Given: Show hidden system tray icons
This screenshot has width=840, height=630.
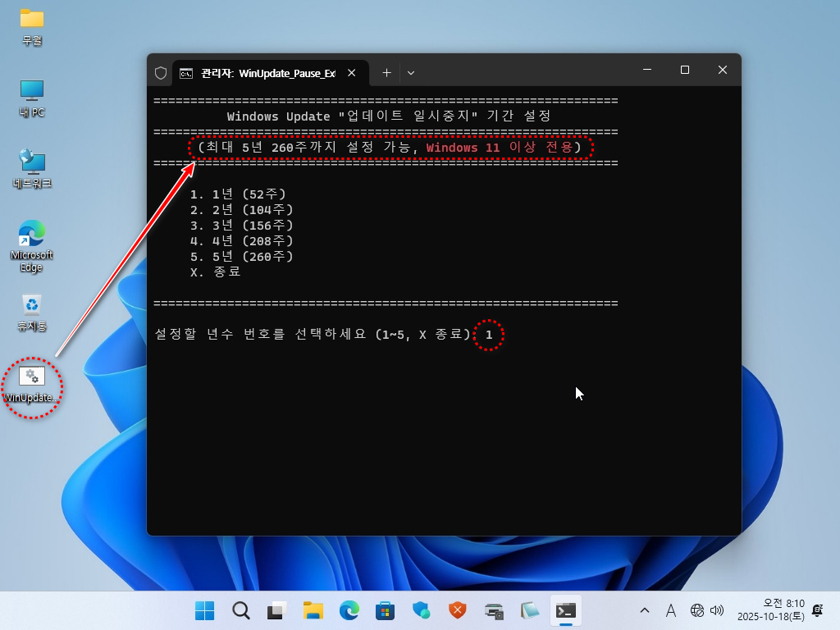Looking at the screenshot, I should [645, 610].
